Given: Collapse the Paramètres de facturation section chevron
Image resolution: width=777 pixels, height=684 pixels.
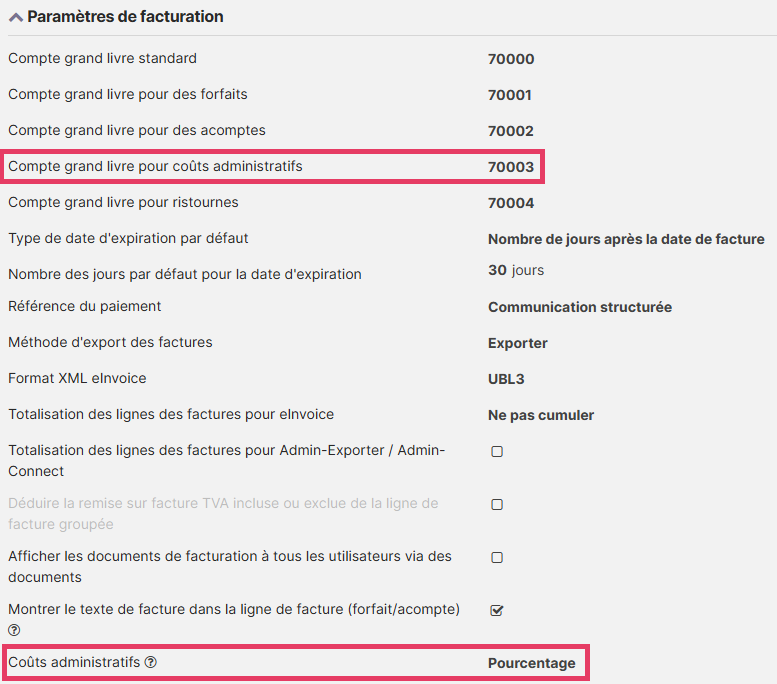Looking at the screenshot, I should coord(15,17).
